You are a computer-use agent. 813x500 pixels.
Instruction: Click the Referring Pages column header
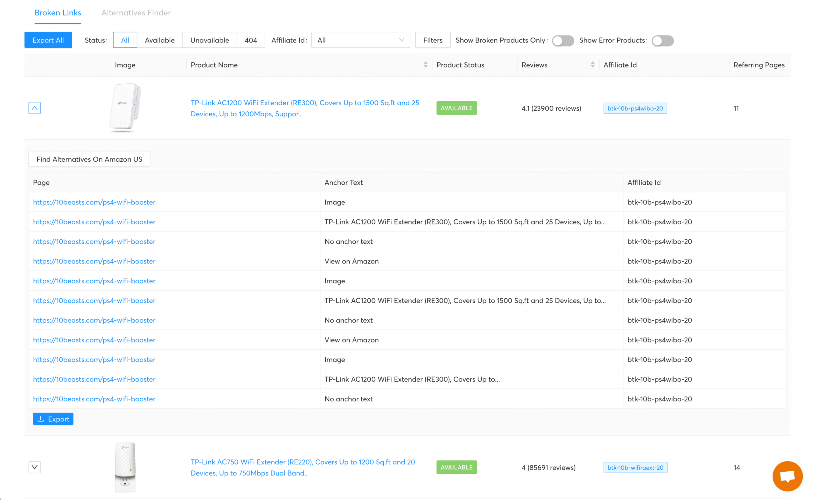[x=759, y=65]
